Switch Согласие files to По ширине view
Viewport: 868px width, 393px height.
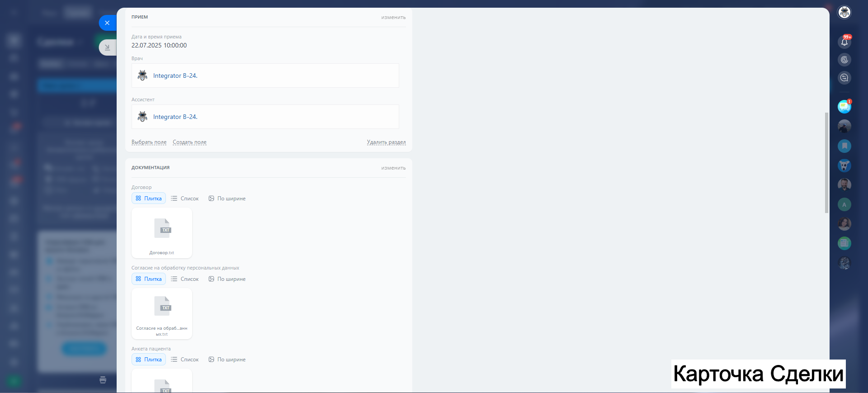[227, 279]
